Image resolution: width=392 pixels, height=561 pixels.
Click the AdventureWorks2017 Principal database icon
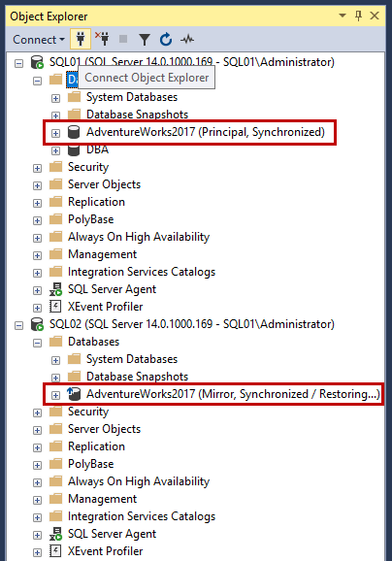[x=74, y=132]
